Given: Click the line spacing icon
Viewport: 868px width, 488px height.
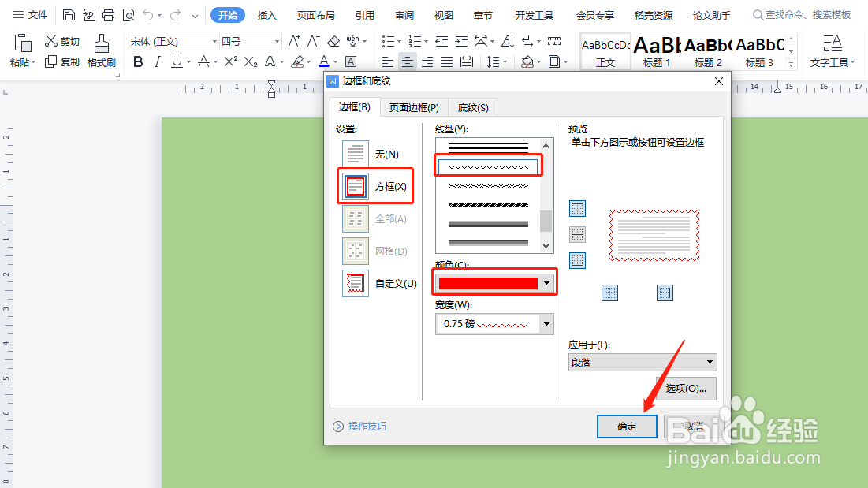Looking at the screenshot, I should 493,62.
